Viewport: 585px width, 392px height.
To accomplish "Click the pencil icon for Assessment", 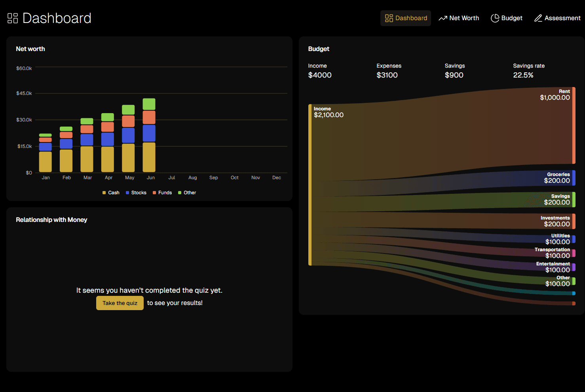I will tap(538, 18).
